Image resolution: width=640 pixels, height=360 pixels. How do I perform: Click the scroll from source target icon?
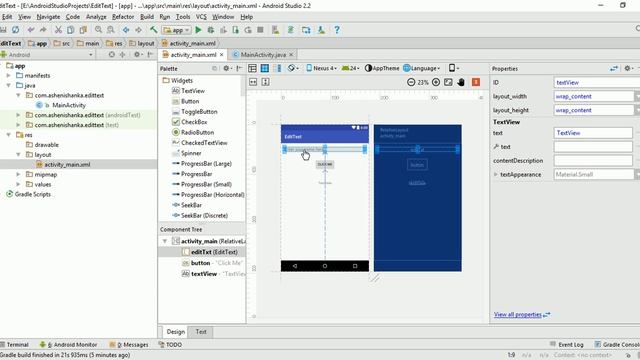pos(111,54)
